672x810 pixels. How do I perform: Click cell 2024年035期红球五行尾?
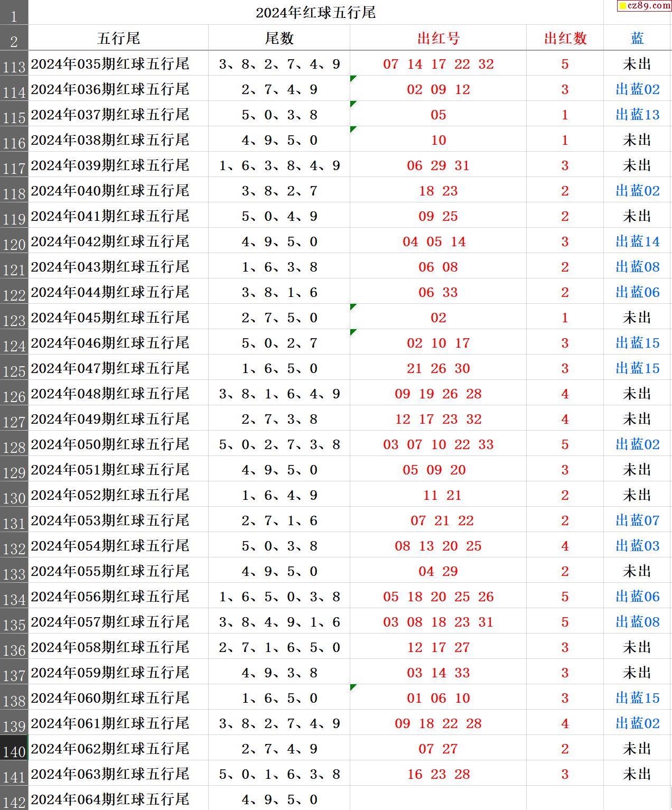pos(118,64)
